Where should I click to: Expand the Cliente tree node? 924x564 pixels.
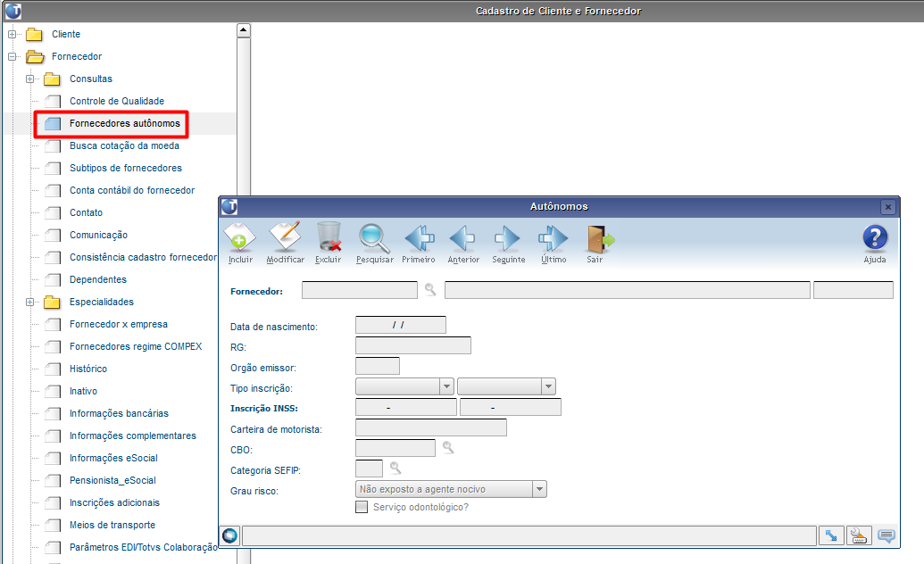tap(12, 34)
